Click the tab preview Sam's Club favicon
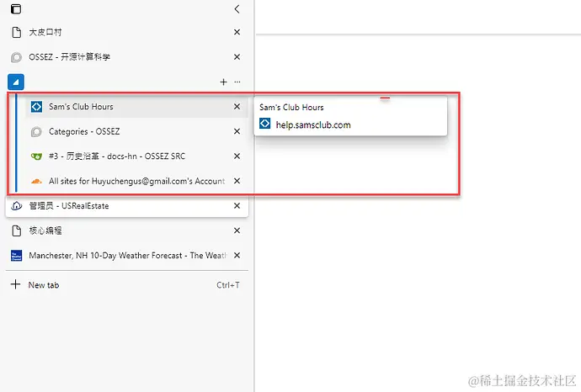Image resolution: width=581 pixels, height=392 pixels. (265, 124)
